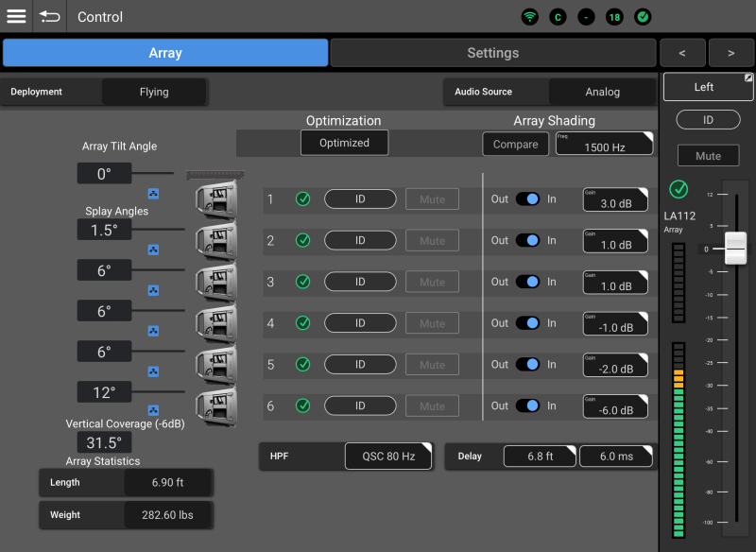Image resolution: width=756 pixels, height=552 pixels.
Task: Click the 1500 Hz Freq field
Action: click(x=604, y=144)
